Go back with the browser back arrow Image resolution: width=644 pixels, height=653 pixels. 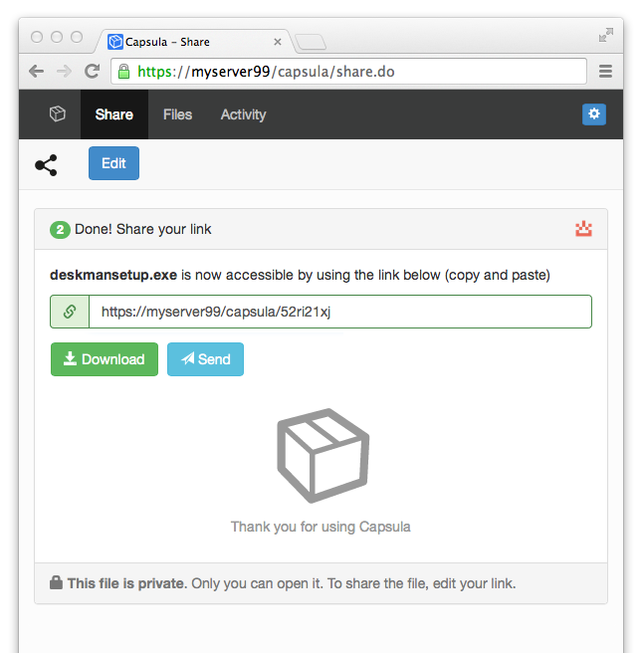(37, 72)
